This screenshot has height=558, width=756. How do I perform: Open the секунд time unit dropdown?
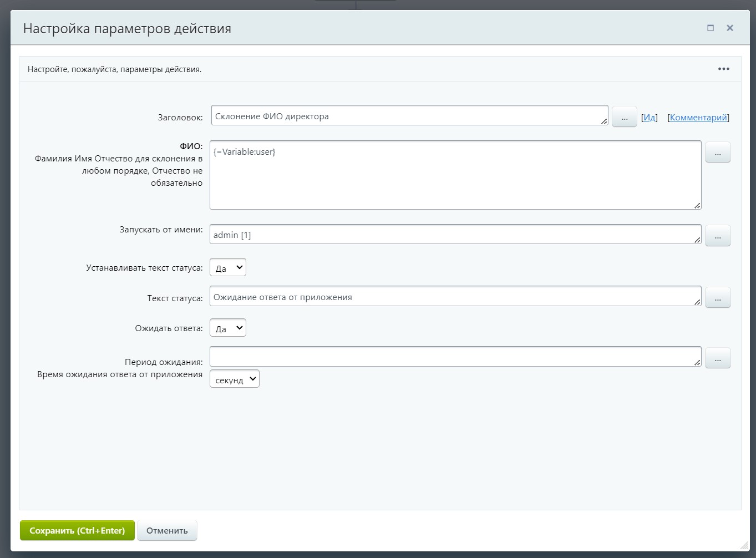pos(235,379)
